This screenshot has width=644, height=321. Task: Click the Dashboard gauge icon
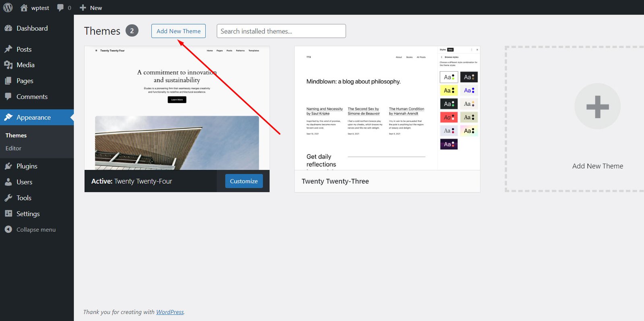click(x=8, y=28)
